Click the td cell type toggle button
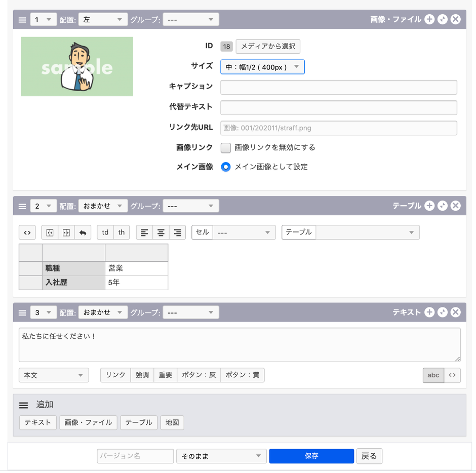 pyautogui.click(x=105, y=232)
